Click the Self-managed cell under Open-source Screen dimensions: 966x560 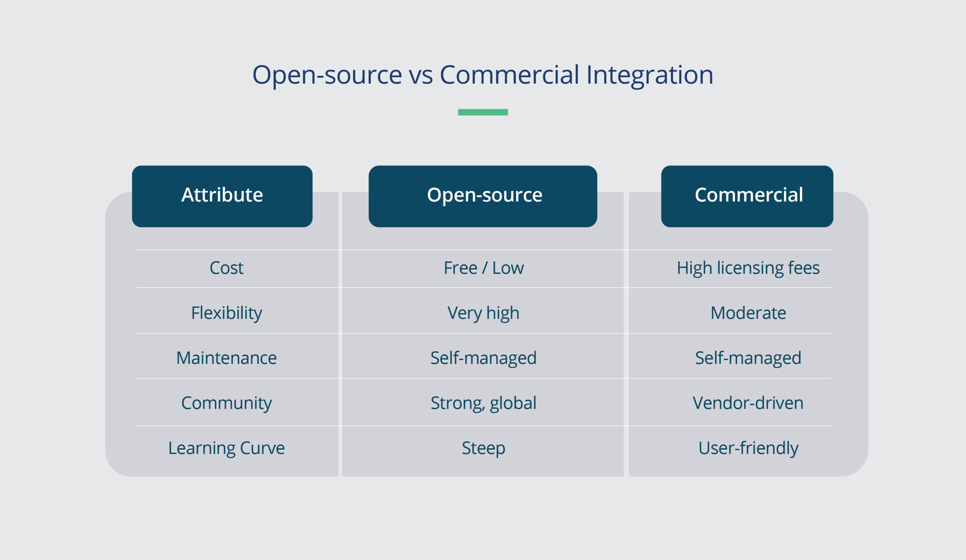(483, 358)
